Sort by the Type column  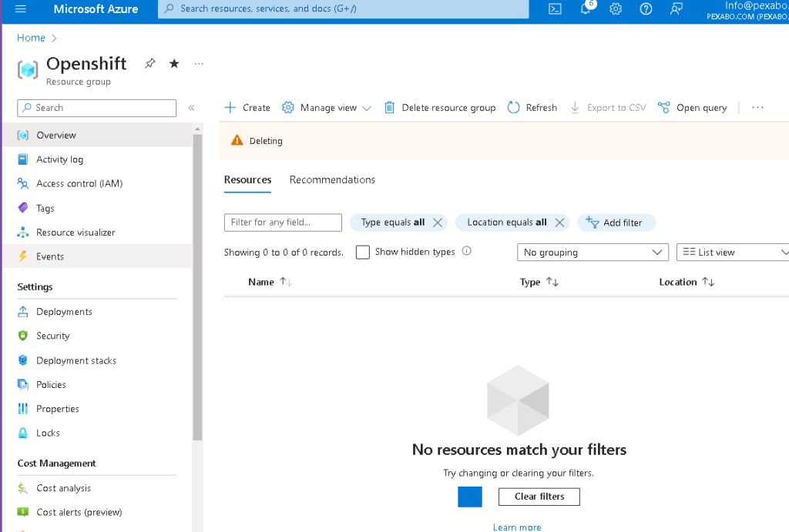coord(539,282)
